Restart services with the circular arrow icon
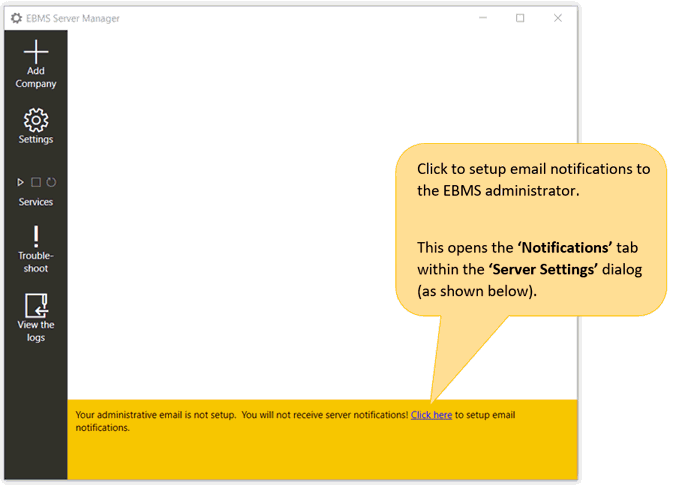 [51, 182]
